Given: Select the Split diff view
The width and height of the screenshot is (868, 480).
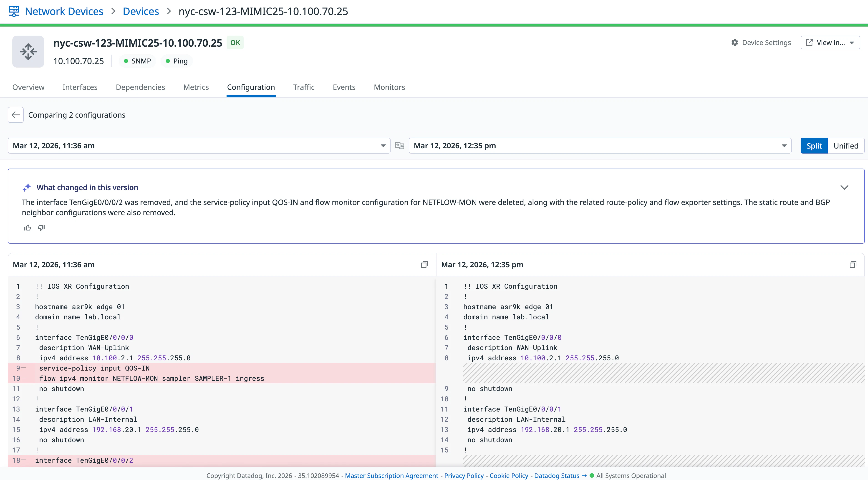Looking at the screenshot, I should point(814,146).
